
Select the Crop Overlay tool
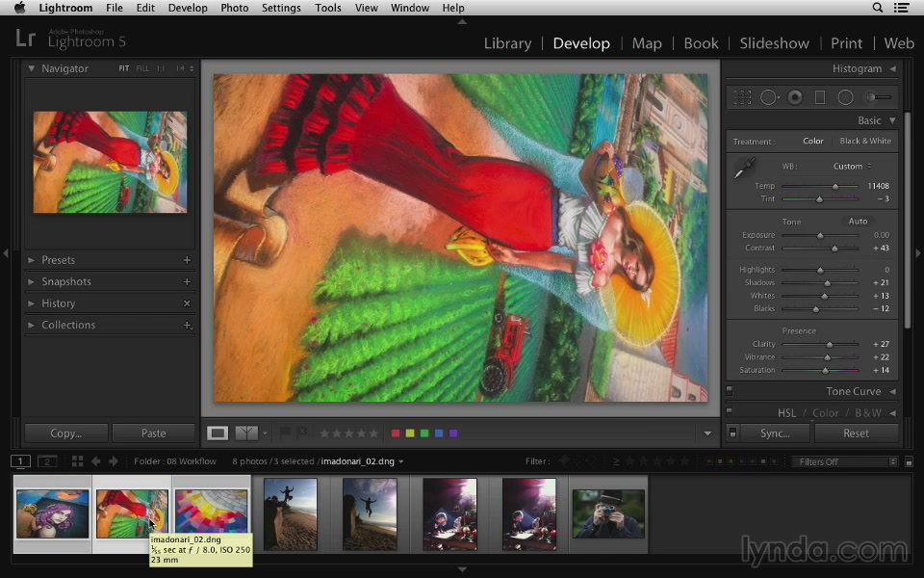(742, 97)
